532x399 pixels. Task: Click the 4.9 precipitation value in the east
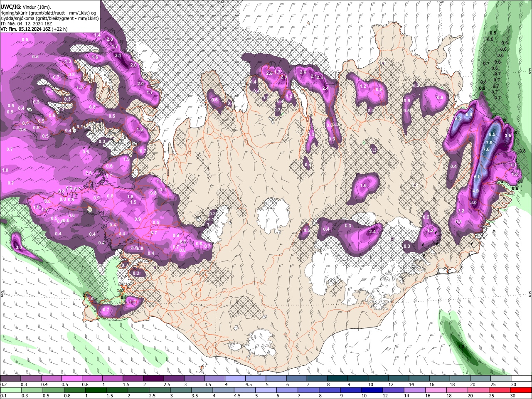click(476, 191)
